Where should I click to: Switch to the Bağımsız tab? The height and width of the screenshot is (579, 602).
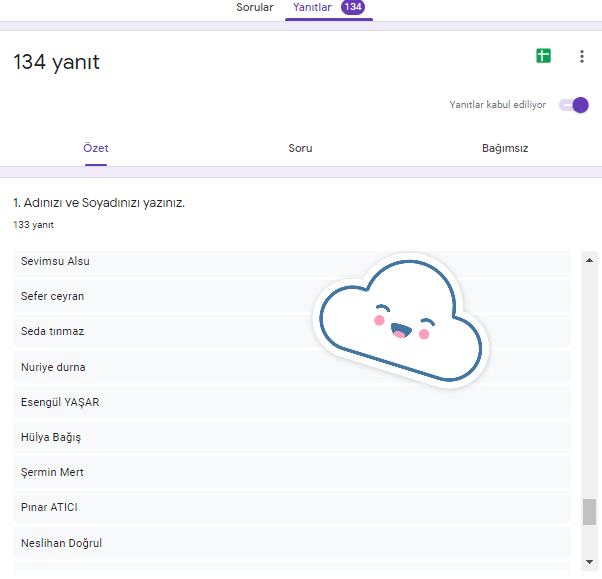[505, 148]
